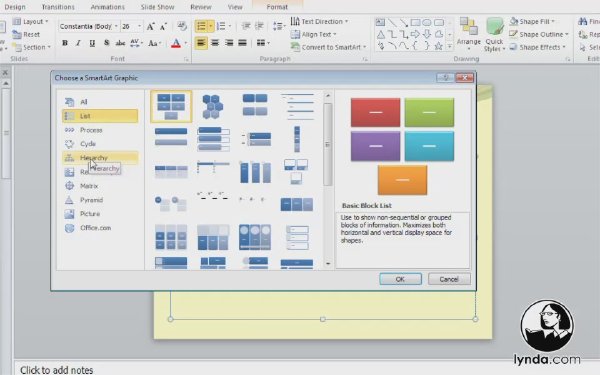The image size is (600, 375).
Task: Click the Increase Font Size icon
Action: 150,26
